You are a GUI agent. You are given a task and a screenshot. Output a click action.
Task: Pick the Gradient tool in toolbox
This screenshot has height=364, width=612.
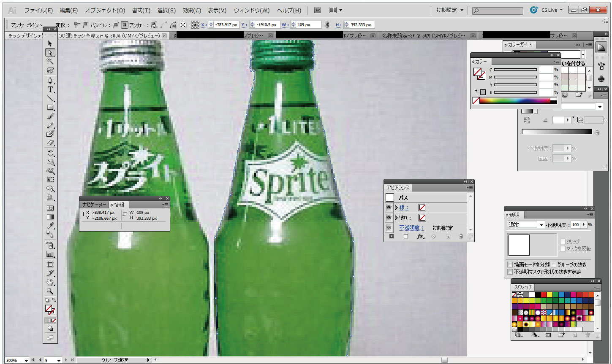pos(50,217)
